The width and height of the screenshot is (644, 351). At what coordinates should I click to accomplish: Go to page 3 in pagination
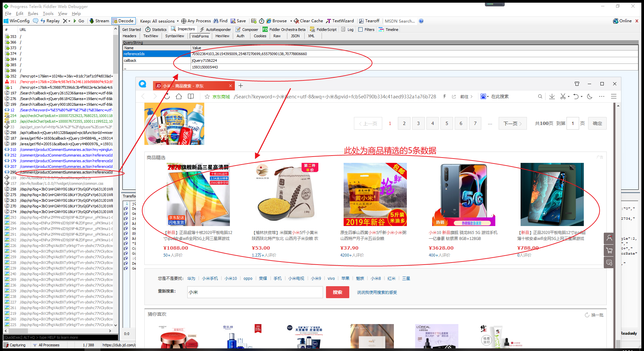click(418, 123)
